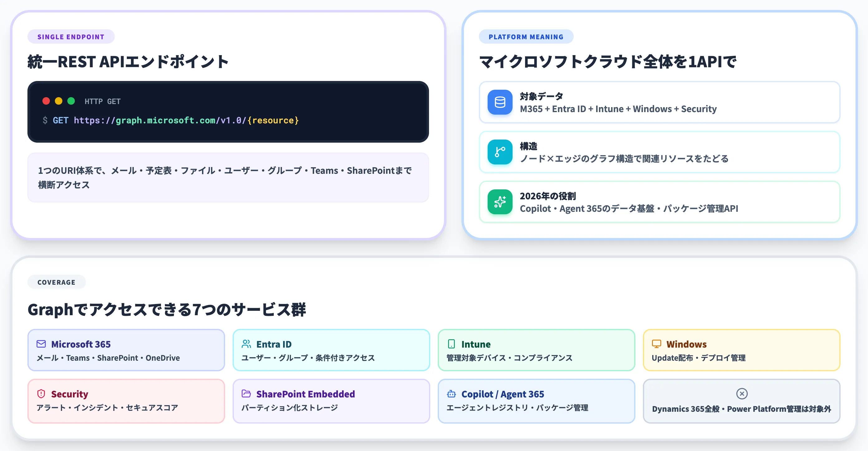The image size is (868, 451).
Task: Click the Microsoft 365 card title
Action: click(81, 344)
